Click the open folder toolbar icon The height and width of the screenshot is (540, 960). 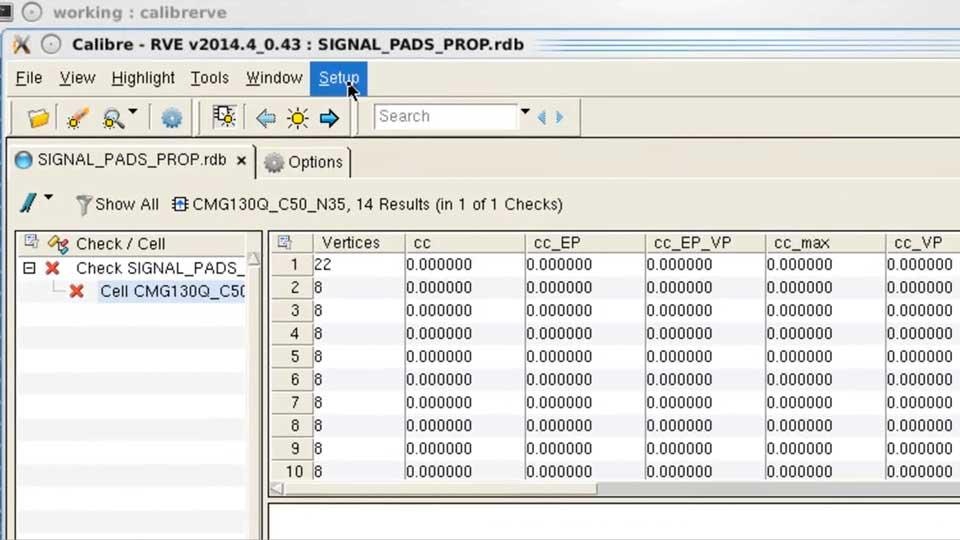(x=38, y=118)
